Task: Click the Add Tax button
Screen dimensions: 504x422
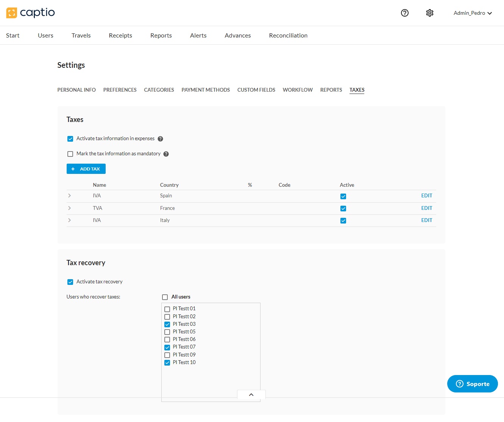Action: pyautogui.click(x=86, y=169)
